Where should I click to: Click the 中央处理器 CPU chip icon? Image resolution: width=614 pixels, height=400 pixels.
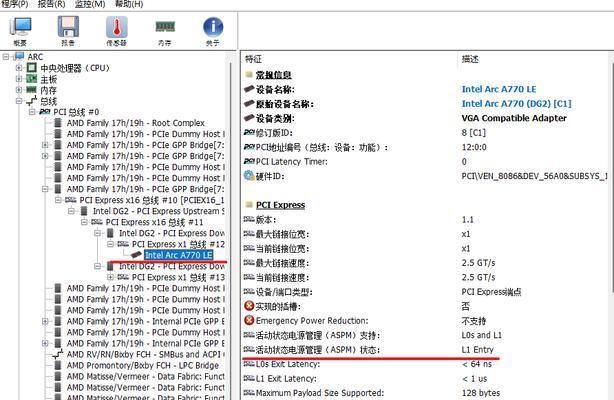point(32,68)
